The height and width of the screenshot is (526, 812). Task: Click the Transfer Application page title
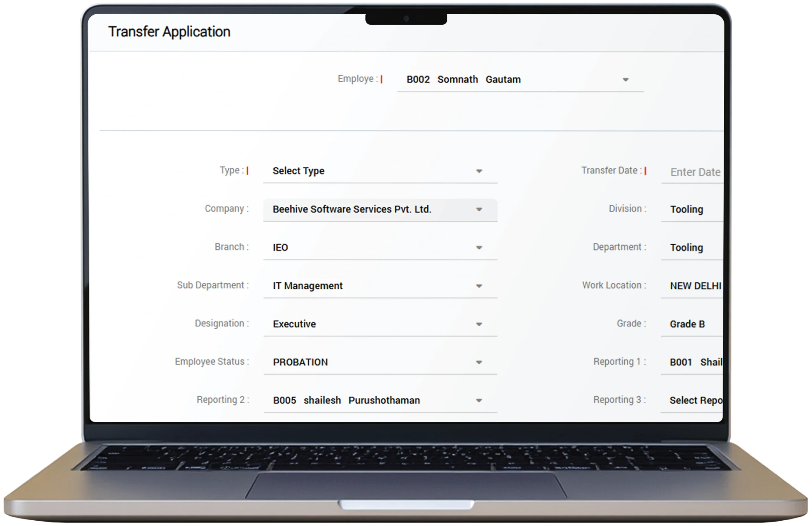[x=169, y=32]
